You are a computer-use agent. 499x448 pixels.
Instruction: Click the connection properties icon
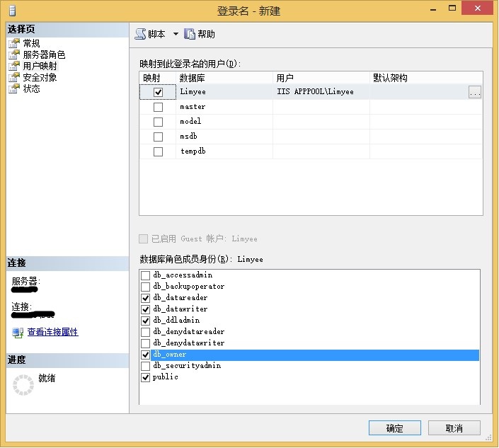coord(18,333)
